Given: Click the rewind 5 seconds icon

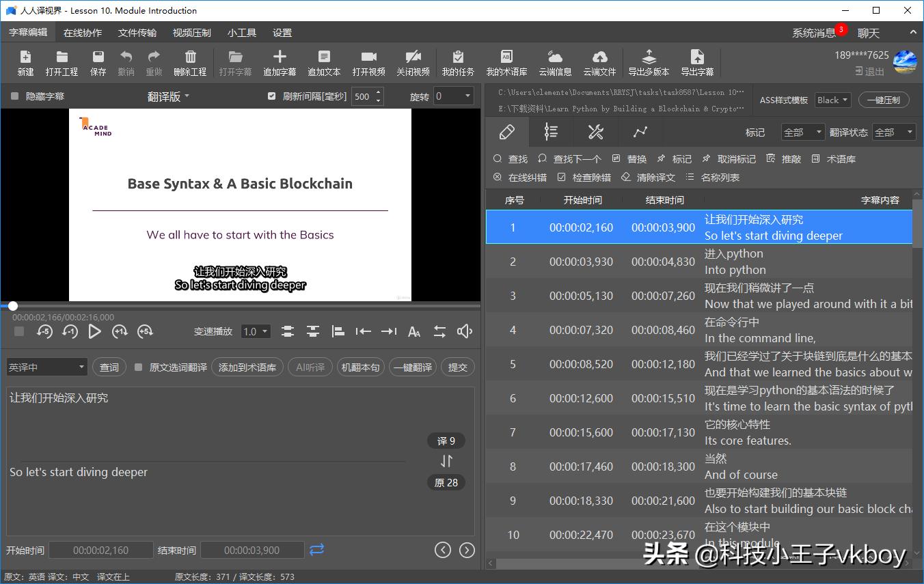Looking at the screenshot, I should 44,332.
